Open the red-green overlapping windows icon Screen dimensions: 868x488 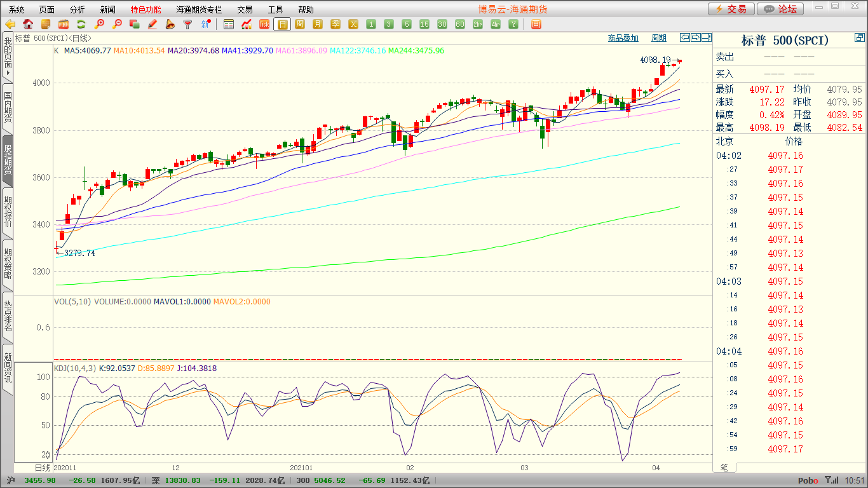tap(134, 24)
